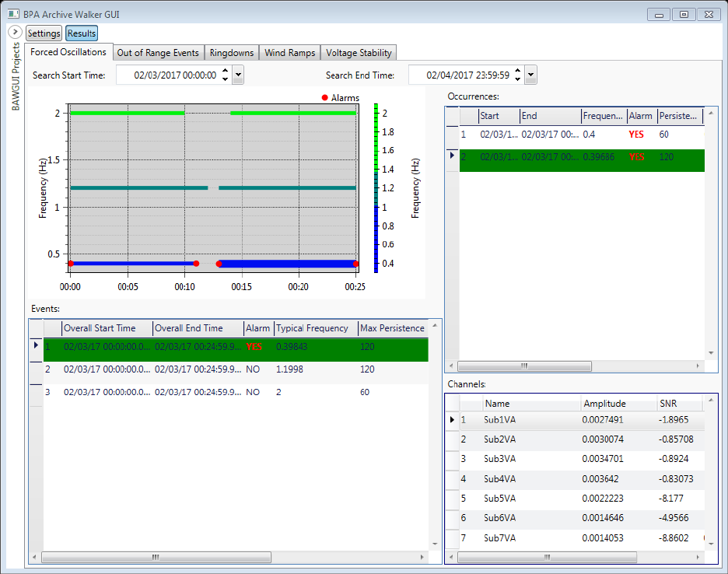Open the Settings view
Image resolution: width=728 pixels, height=574 pixels.
[x=44, y=33]
